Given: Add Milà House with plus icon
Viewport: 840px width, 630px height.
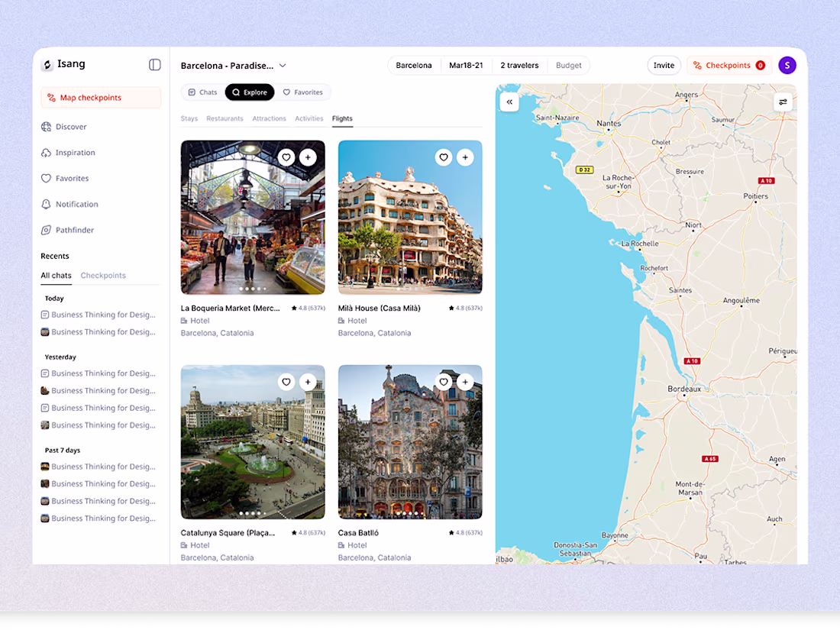Looking at the screenshot, I should (465, 157).
